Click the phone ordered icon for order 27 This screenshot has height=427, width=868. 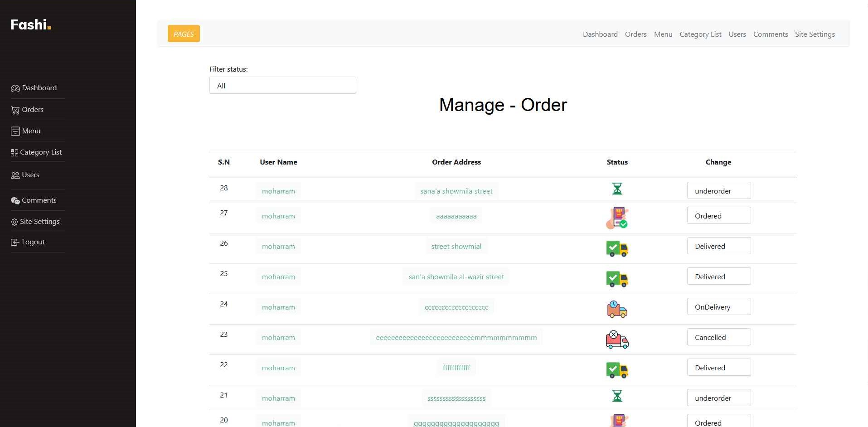[x=617, y=218]
